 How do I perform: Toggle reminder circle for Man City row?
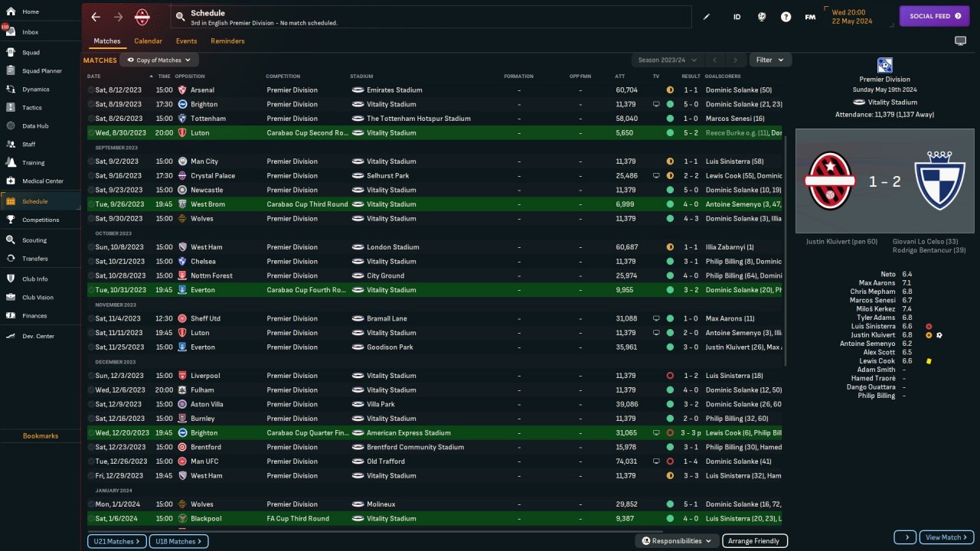pyautogui.click(x=91, y=161)
